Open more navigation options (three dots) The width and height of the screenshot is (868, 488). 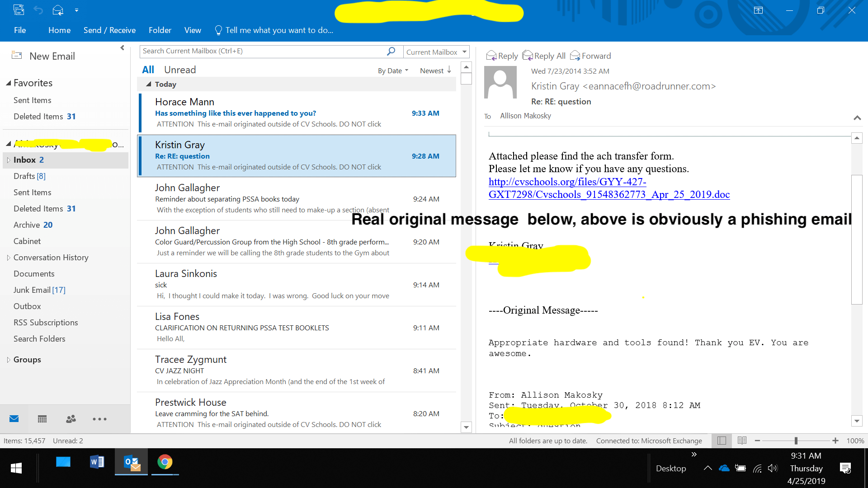pyautogui.click(x=99, y=419)
